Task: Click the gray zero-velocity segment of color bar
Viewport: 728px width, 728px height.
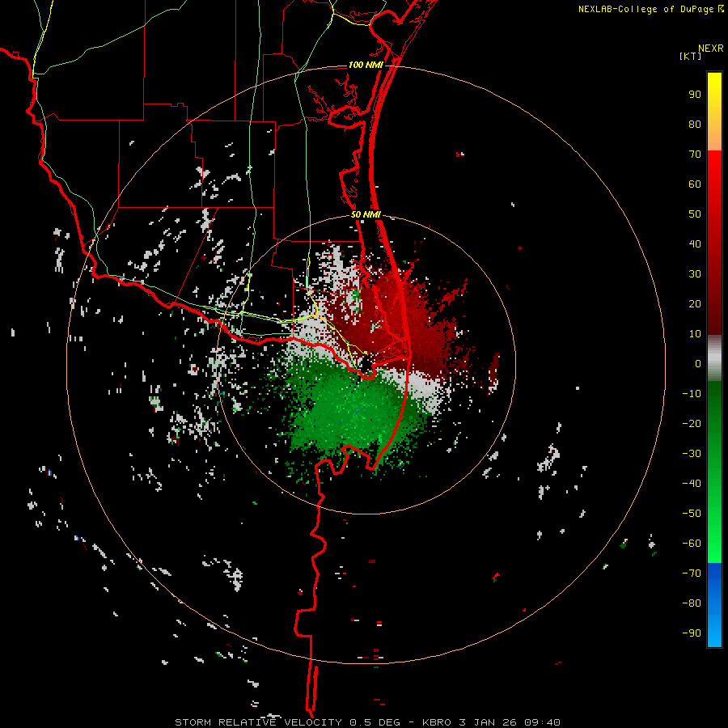Action: (x=714, y=358)
